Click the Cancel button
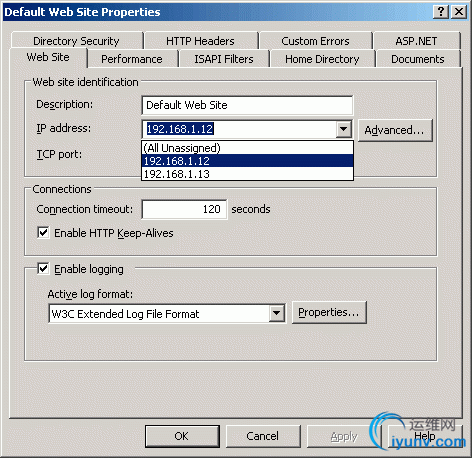Screen dimensions: 472x458 (x=263, y=436)
